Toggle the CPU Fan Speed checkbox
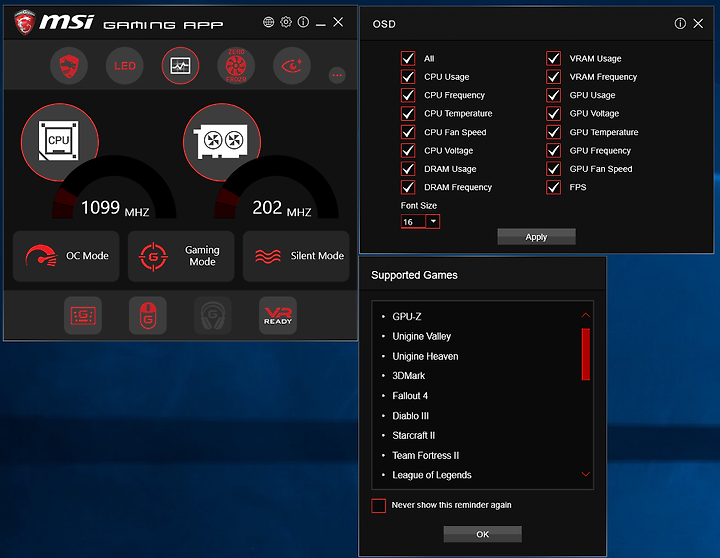Viewport: 720px width, 558px height. click(x=408, y=132)
